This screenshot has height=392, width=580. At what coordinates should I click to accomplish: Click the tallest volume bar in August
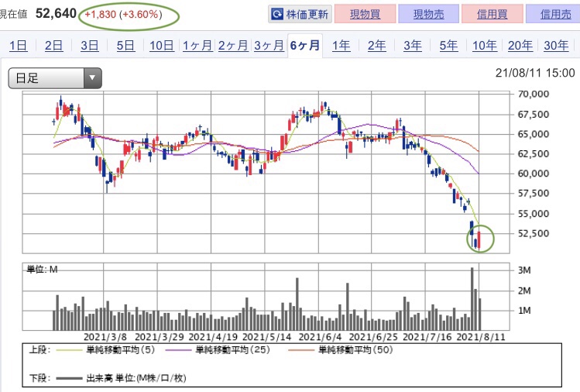[472, 299]
